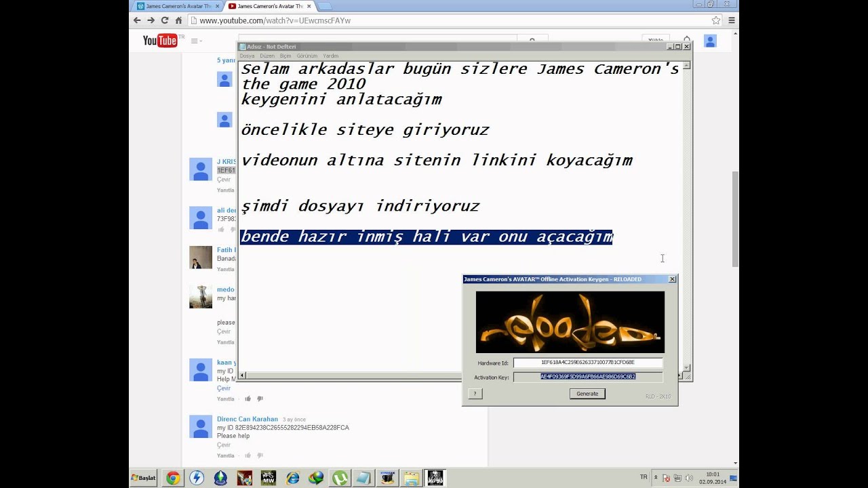Open the Düzen menu in Notepad
868x488 pixels.
point(267,56)
